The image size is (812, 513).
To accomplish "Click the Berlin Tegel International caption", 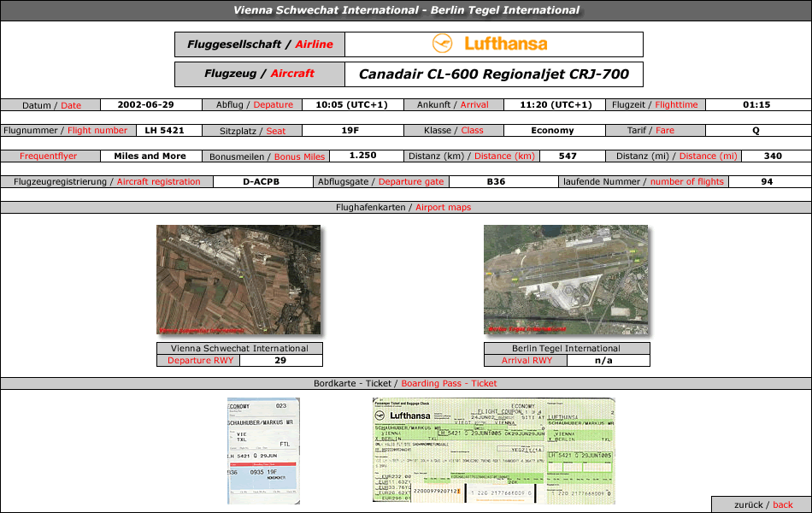I will 566,348.
